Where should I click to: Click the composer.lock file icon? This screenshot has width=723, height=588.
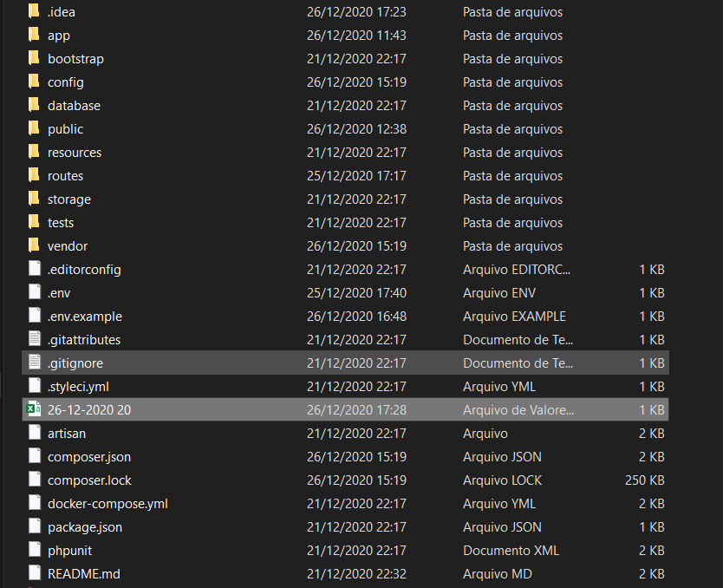pos(35,480)
